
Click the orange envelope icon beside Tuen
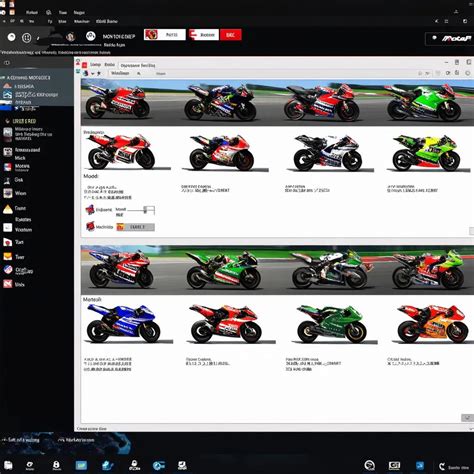click(8, 256)
